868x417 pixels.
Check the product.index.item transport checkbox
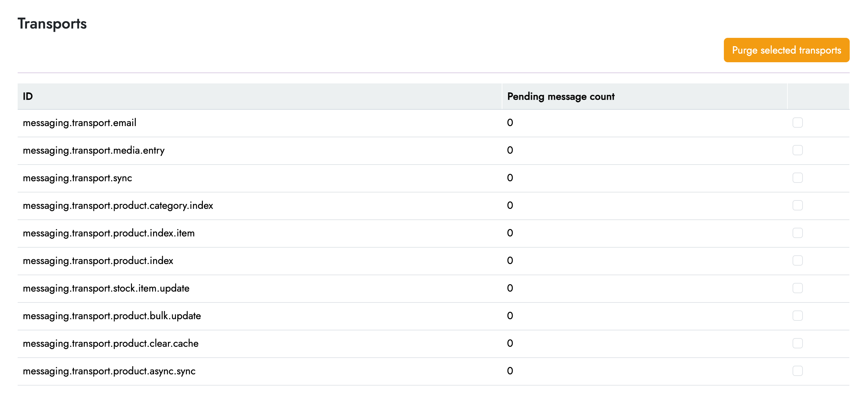797,233
